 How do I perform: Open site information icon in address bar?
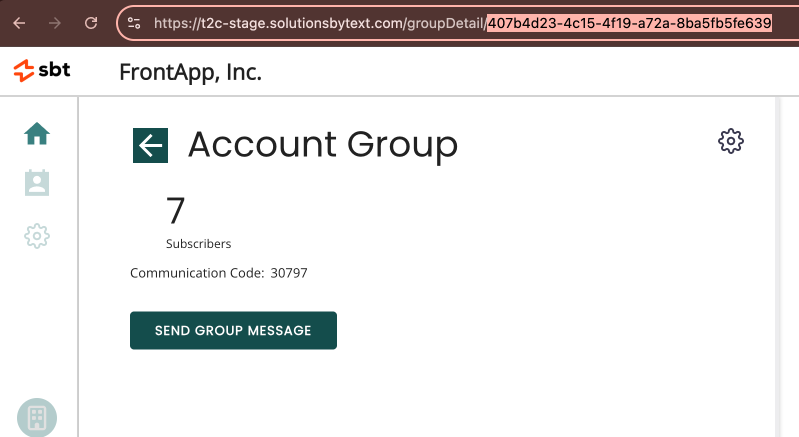[x=134, y=23]
